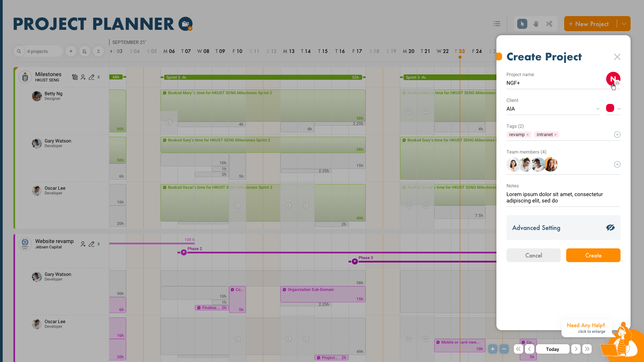This screenshot has height=362, width=644.
Task: Click the Cancel button to dismiss dialog
Action: (x=533, y=255)
